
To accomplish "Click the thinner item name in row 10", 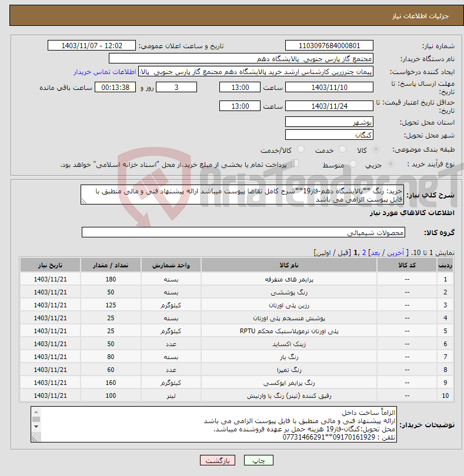I will (289, 395).
